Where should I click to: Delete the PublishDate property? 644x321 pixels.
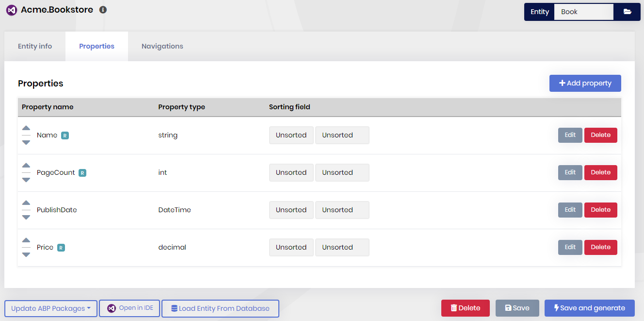pos(600,210)
